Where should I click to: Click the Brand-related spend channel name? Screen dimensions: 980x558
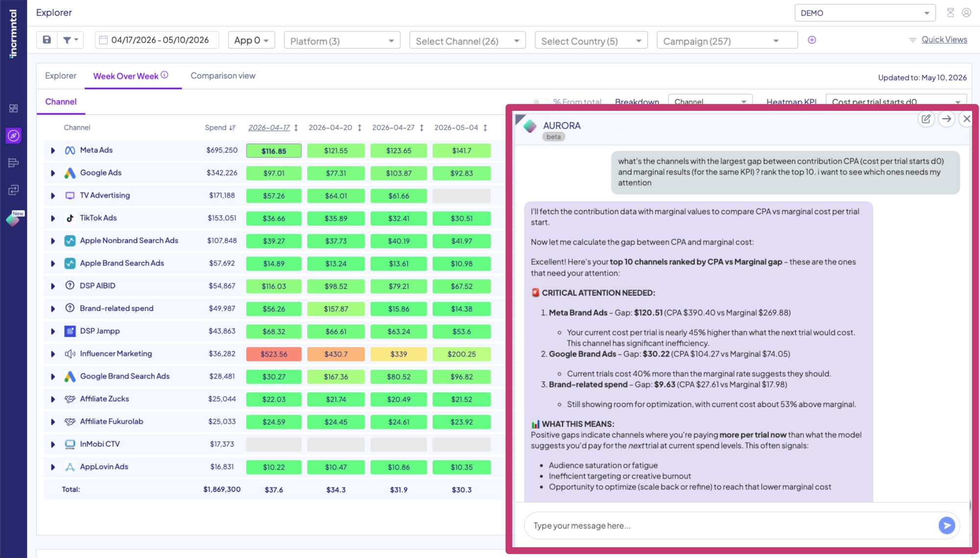pos(117,308)
